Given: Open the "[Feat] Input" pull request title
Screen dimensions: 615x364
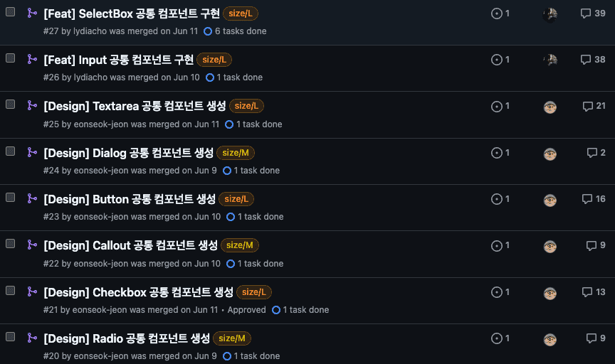Looking at the screenshot, I should point(118,60).
